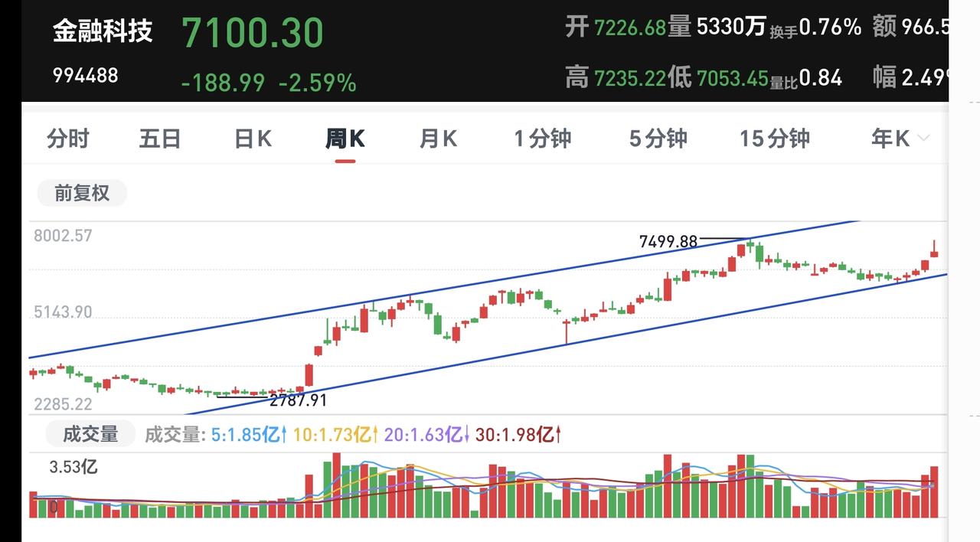Select the 10-period volume average label
980x542 pixels.
click(x=336, y=435)
